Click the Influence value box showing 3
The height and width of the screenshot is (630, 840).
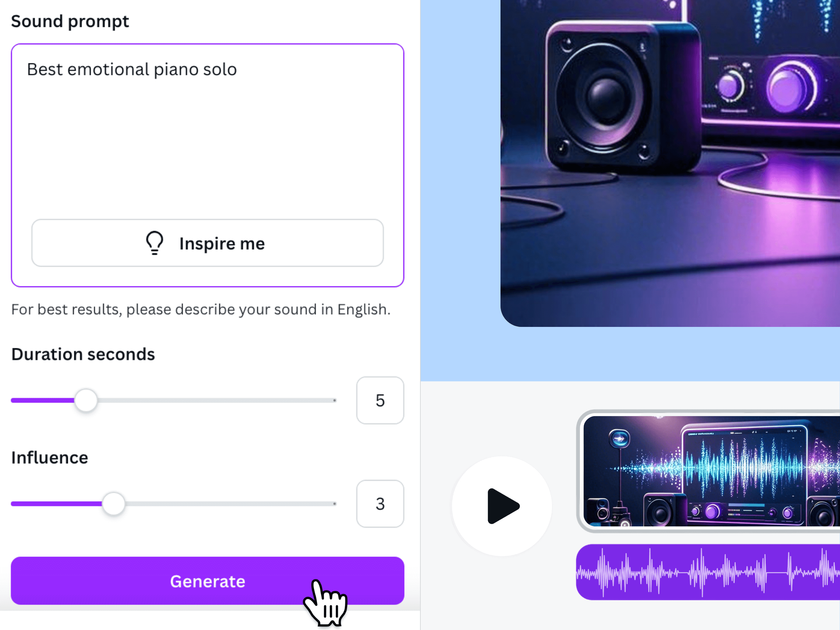coord(380,504)
